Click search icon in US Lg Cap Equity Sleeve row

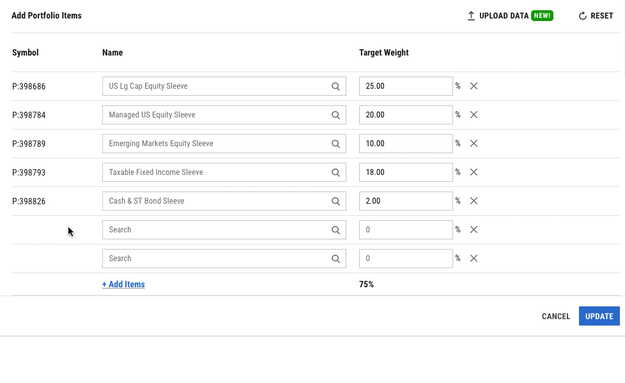[x=336, y=86]
